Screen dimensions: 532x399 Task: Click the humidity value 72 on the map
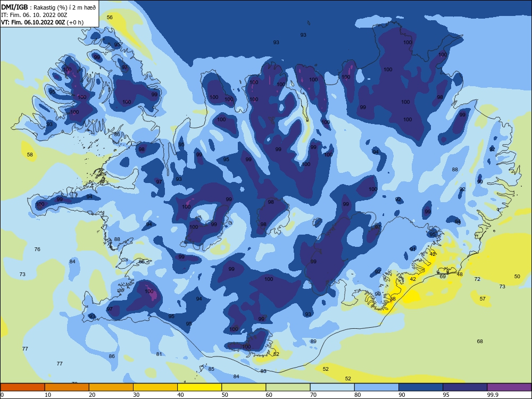click(477, 279)
